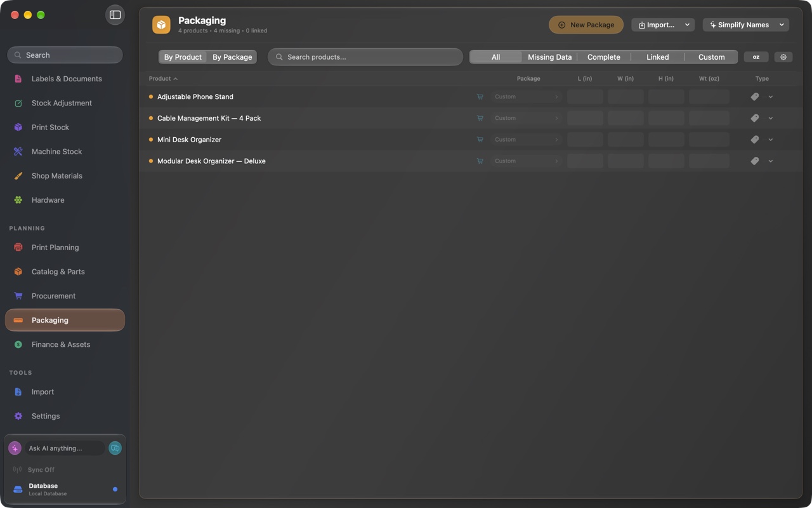Click the orange Packaging header box icon

[161, 25]
